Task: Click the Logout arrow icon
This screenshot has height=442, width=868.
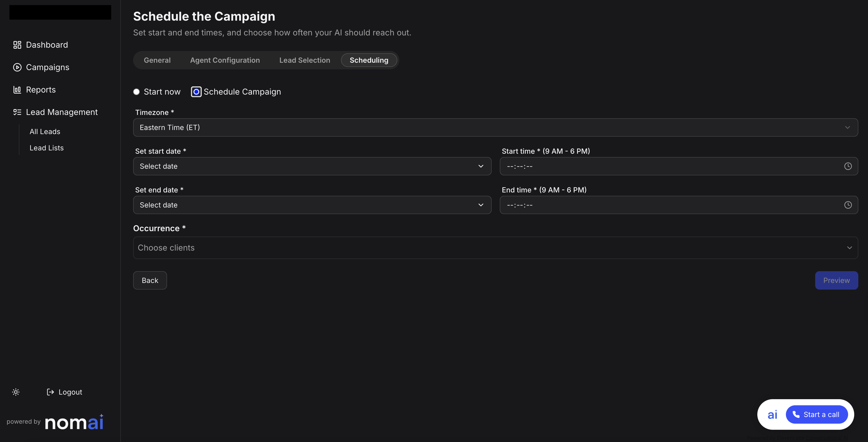Action: [50, 392]
